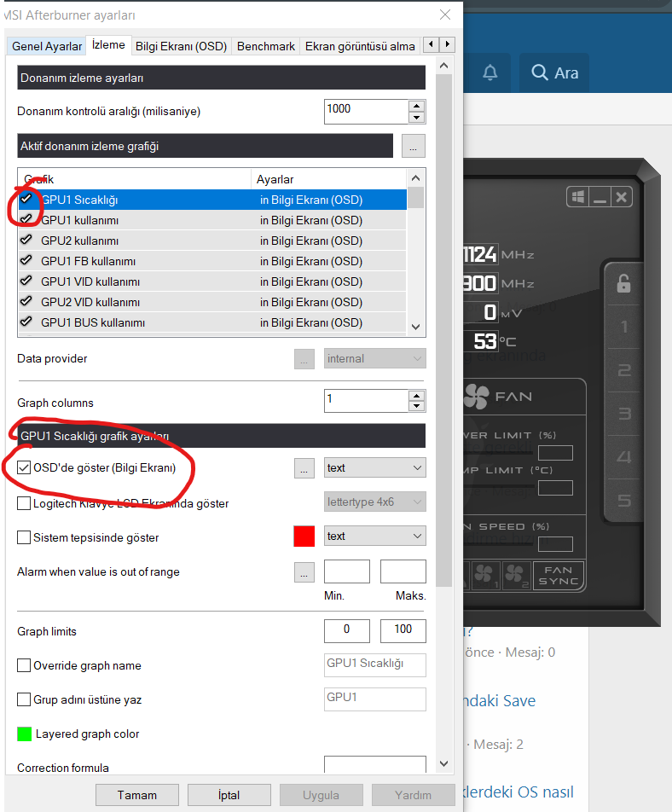Open the Ekran görüntüsü alma tab
The height and width of the screenshot is (812, 672).
[x=360, y=46]
